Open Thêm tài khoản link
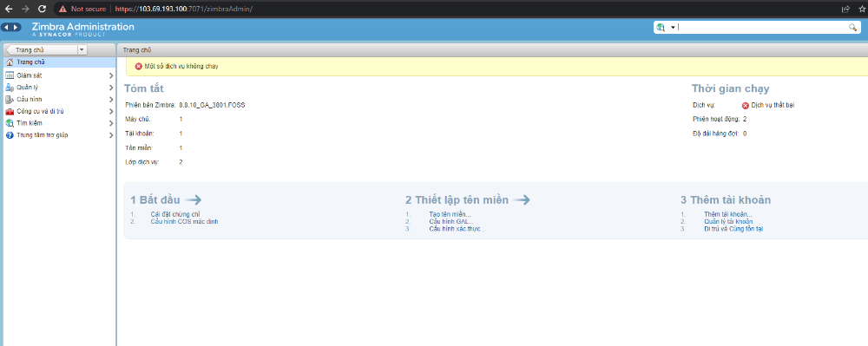Image resolution: width=868 pixels, height=346 pixels. 728,214
